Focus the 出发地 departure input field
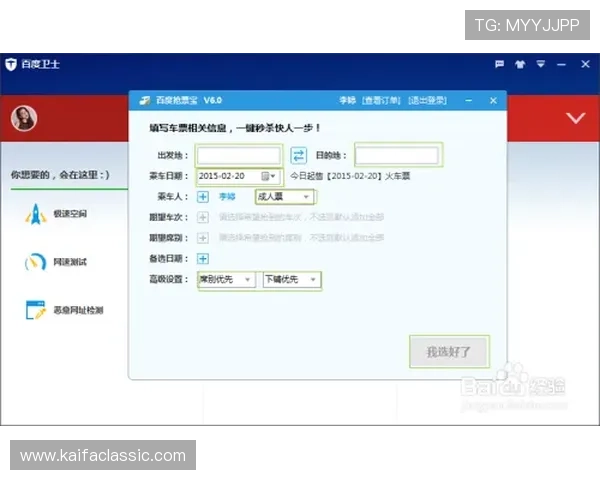 click(x=239, y=156)
